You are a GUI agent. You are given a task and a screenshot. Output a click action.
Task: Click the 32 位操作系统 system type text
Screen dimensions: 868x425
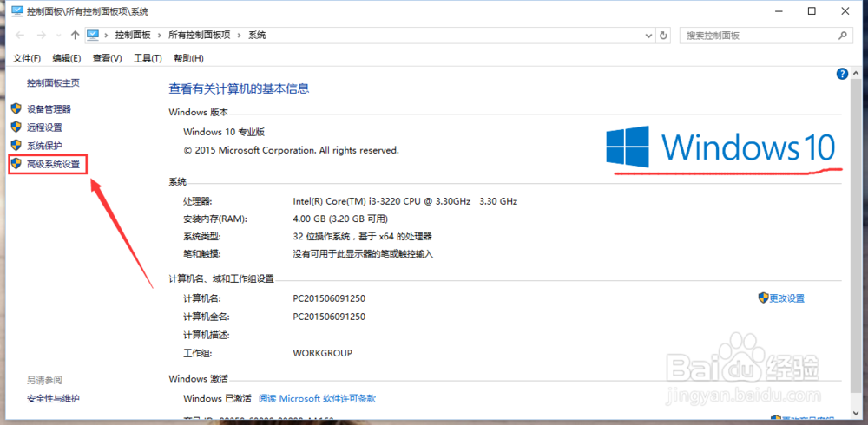(x=363, y=237)
